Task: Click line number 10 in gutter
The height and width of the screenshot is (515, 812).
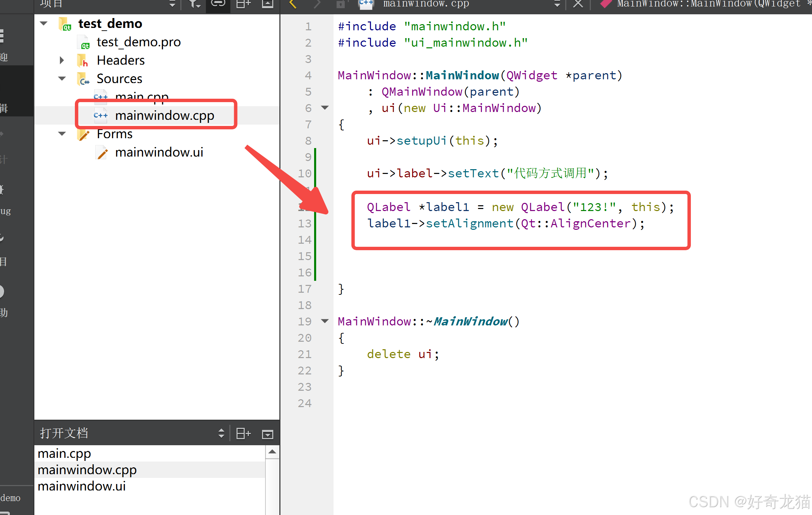Action: [305, 174]
